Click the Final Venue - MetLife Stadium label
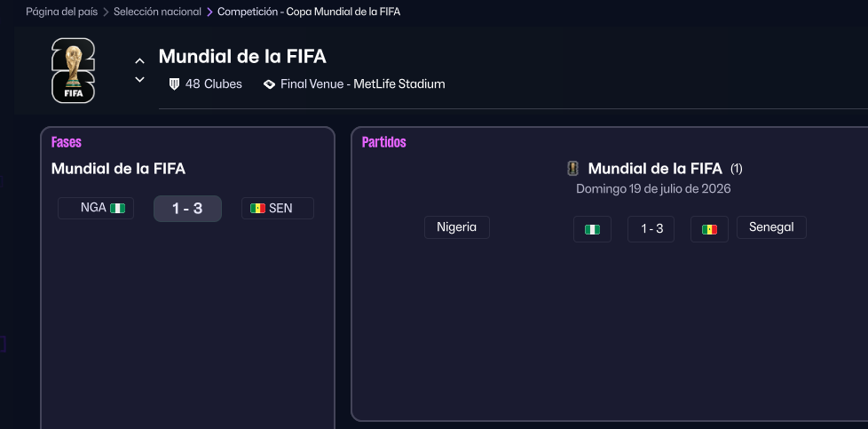Viewport: 868px width, 429px height. pos(362,84)
